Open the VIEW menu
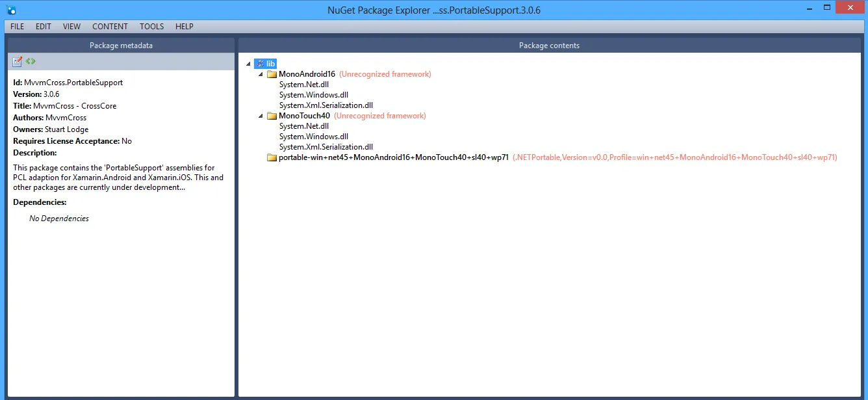This screenshot has height=400, width=868. (71, 27)
